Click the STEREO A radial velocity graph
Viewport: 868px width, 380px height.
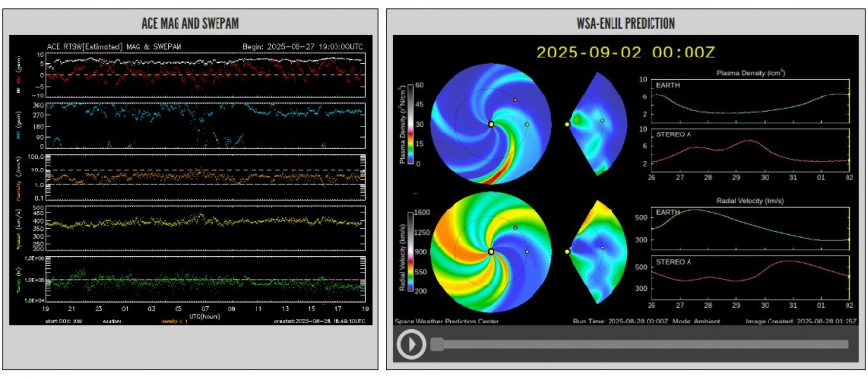coord(750,278)
